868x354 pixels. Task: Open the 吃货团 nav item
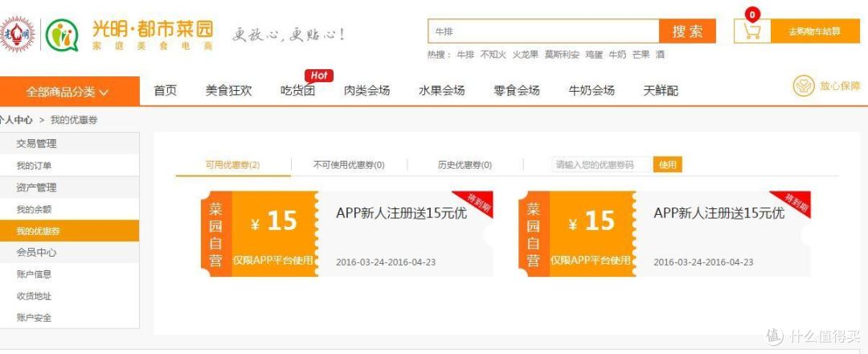[x=298, y=91]
